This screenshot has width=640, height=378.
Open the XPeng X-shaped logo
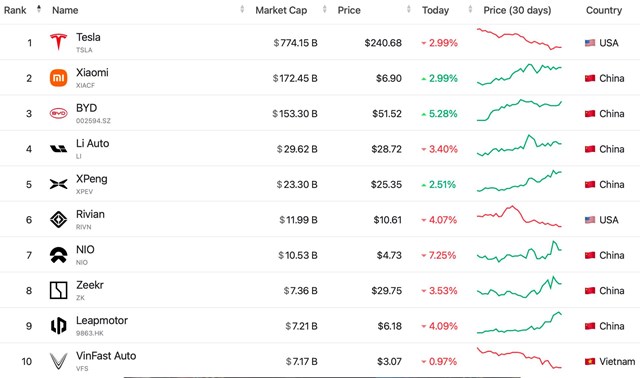pos(58,184)
